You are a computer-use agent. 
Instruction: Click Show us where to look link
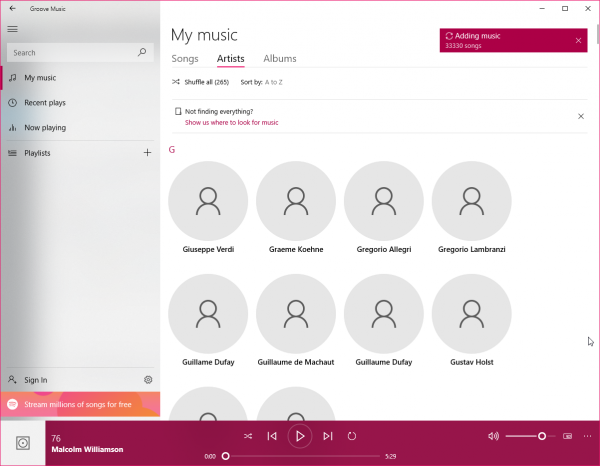click(232, 122)
